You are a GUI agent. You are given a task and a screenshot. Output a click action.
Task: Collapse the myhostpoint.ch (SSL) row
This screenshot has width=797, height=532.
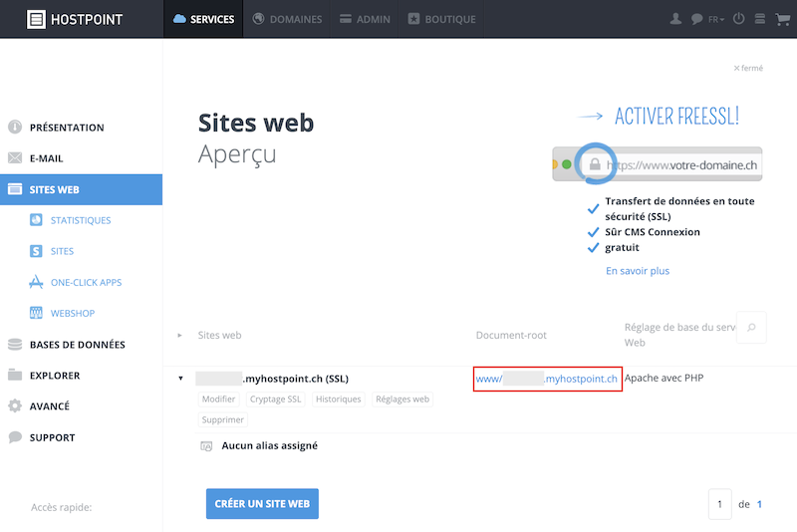[180, 379]
